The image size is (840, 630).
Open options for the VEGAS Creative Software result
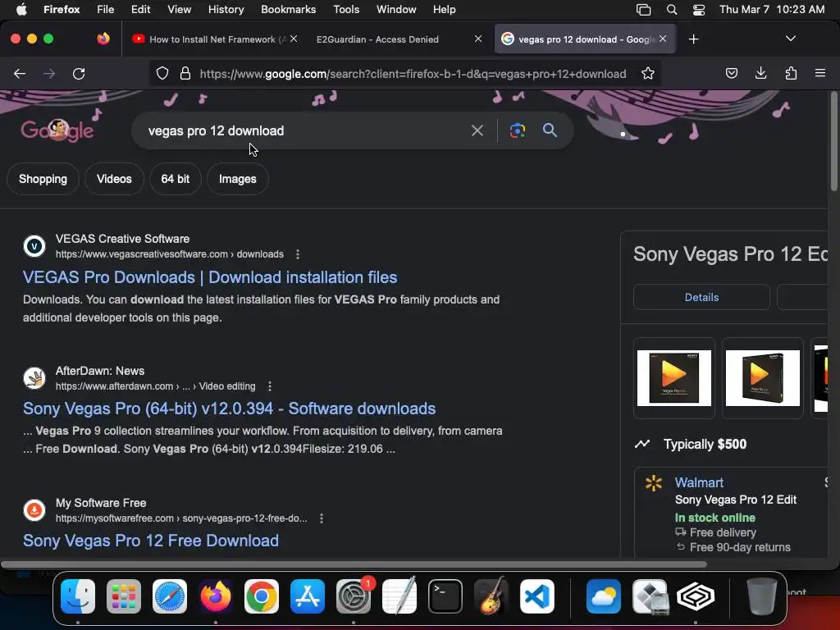click(298, 254)
